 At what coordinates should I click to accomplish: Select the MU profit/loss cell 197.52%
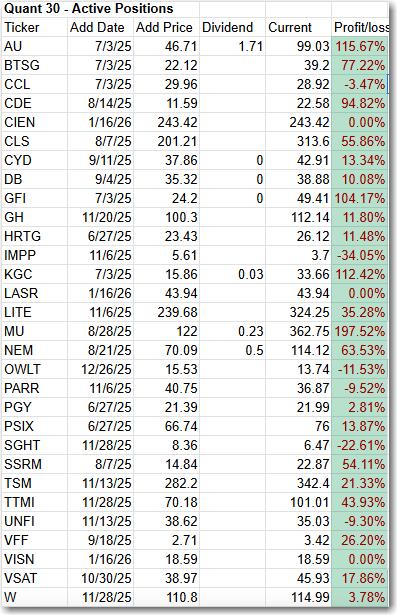[360, 331]
